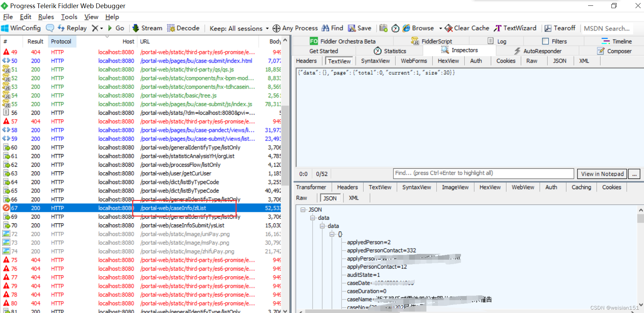Select auditState=1 tree entry

tap(363, 275)
